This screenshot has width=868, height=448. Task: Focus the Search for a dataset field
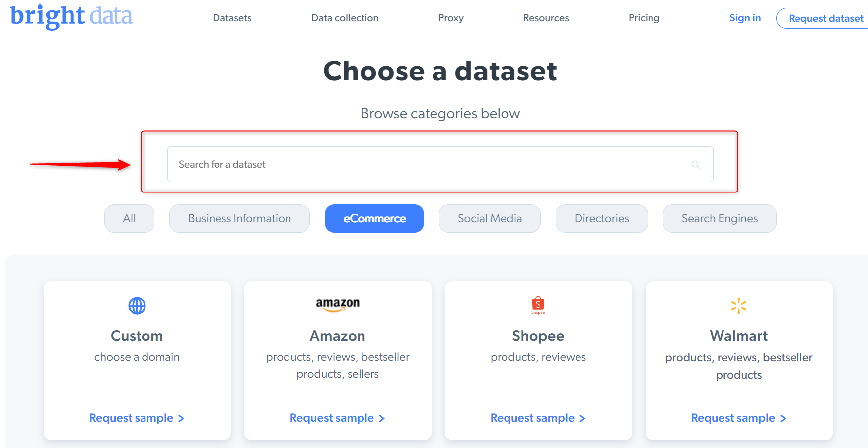pyautogui.click(x=427, y=164)
